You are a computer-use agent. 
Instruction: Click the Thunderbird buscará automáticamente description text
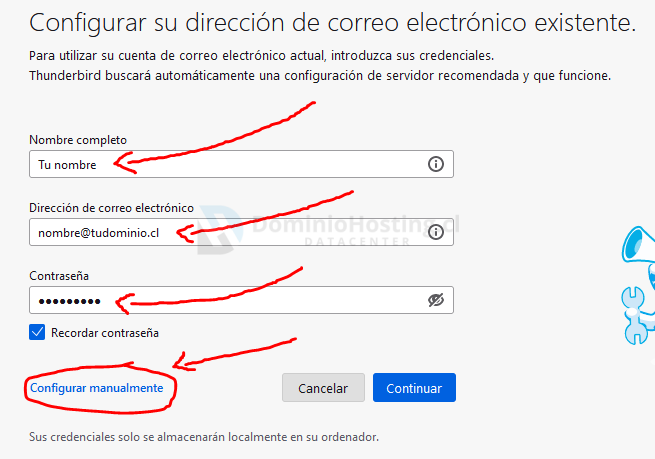point(319,76)
